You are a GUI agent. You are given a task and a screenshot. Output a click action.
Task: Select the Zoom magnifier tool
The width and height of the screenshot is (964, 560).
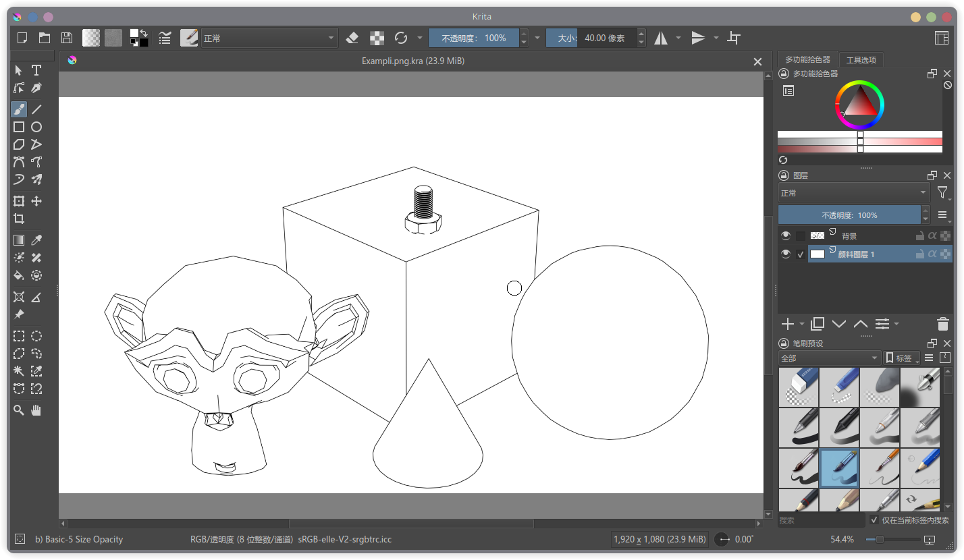click(x=19, y=410)
